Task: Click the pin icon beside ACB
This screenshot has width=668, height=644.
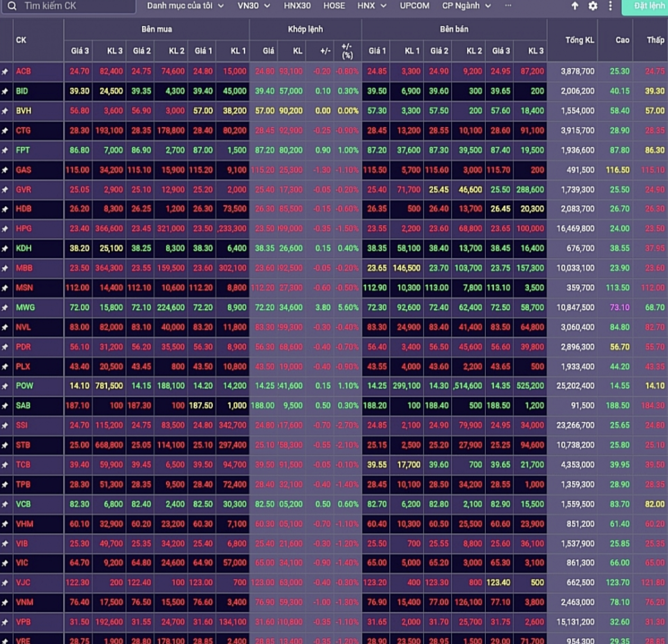Action: pyautogui.click(x=5, y=71)
